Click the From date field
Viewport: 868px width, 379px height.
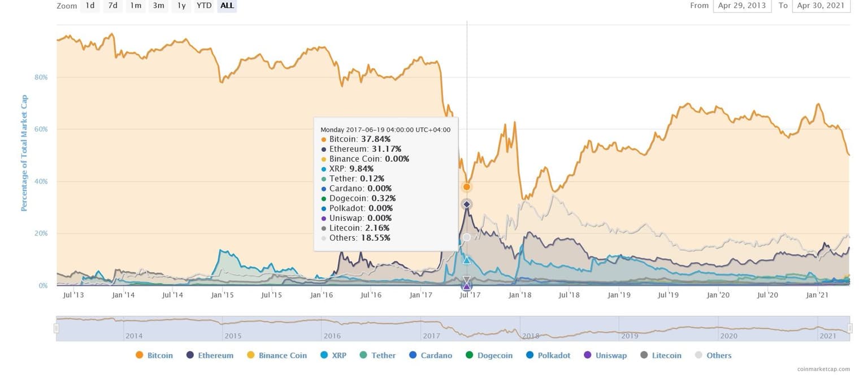(x=743, y=6)
